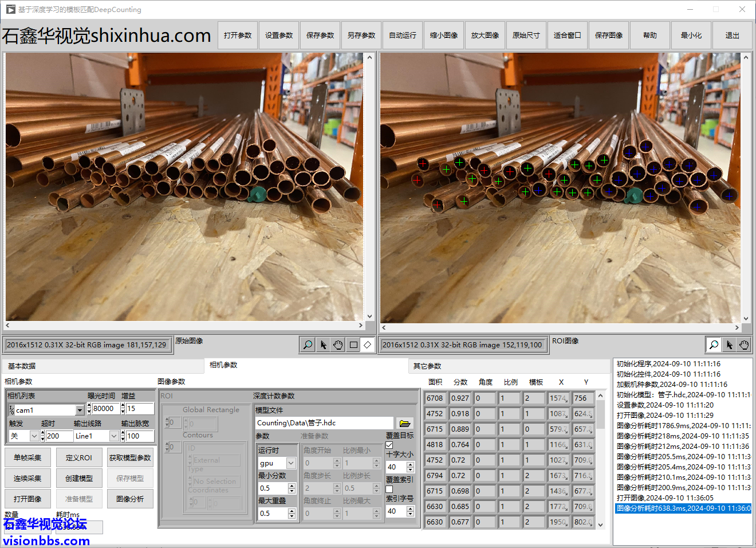Choose rotated rectangle (diamond) ROI tool
This screenshot has width=756, height=548.
pos(368,345)
